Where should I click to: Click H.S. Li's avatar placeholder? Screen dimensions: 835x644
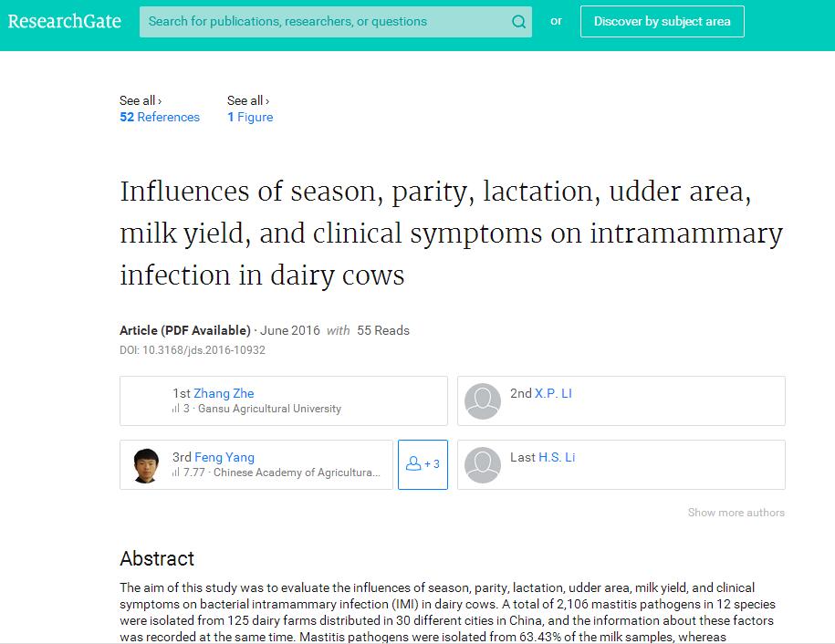point(483,464)
